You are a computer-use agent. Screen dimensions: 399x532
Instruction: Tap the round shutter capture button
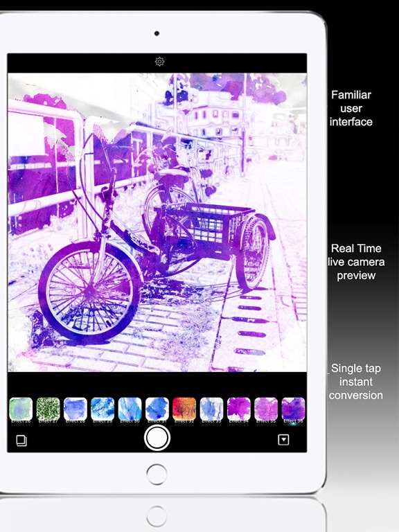157,438
